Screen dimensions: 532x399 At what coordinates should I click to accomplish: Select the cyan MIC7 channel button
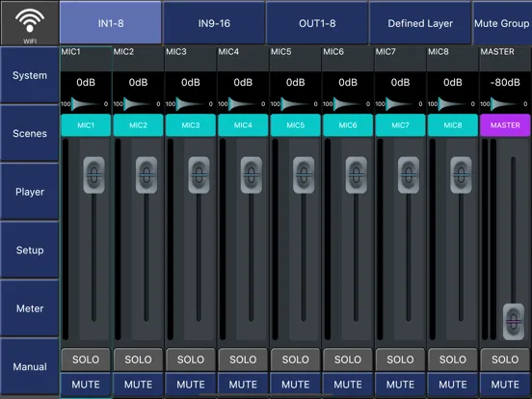[x=400, y=125]
